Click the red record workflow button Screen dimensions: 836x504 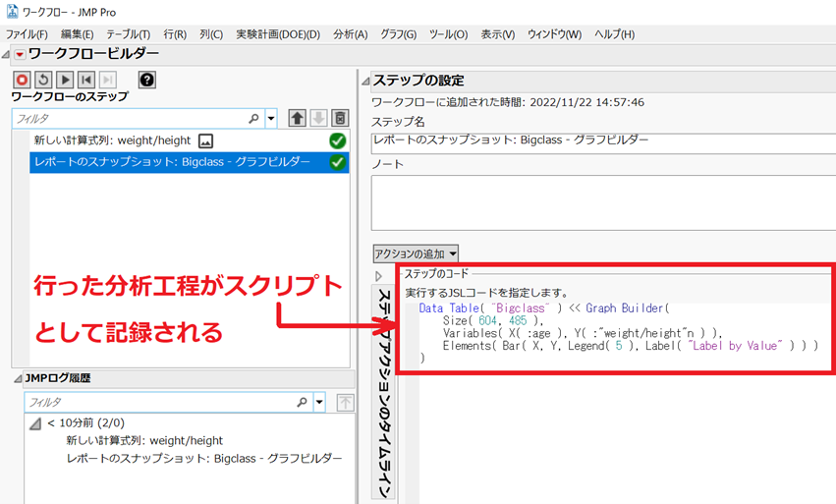coord(22,80)
